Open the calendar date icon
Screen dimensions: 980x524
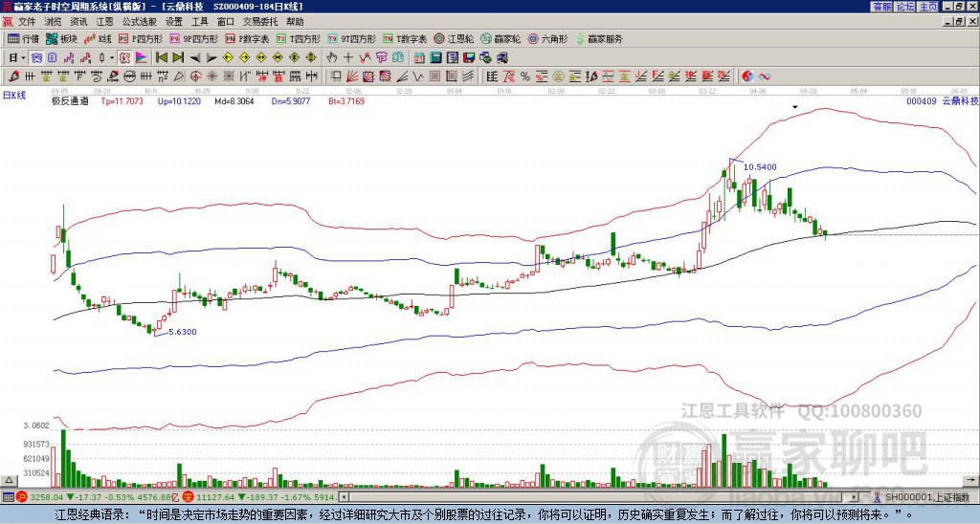[419, 58]
